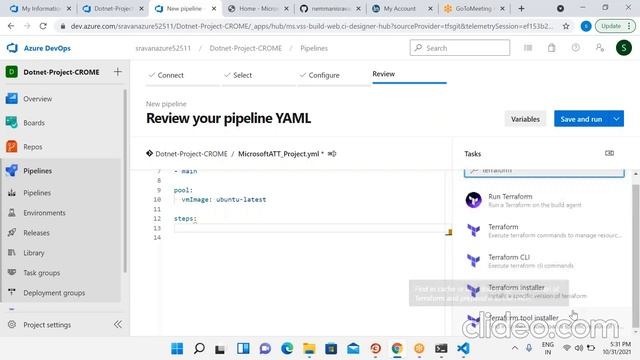Open the S account avatar

pyautogui.click(x=624, y=48)
